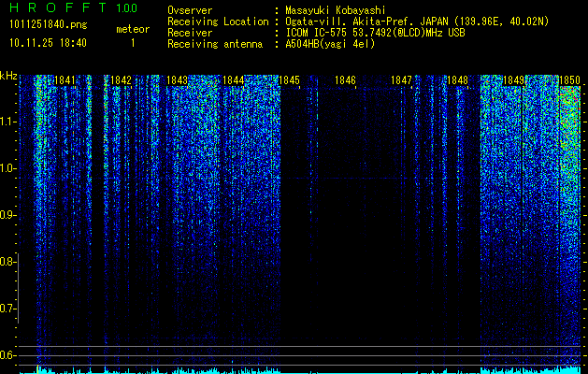588x374 pixels.
Task: Click the 1849 time marker
Action: click(x=514, y=80)
